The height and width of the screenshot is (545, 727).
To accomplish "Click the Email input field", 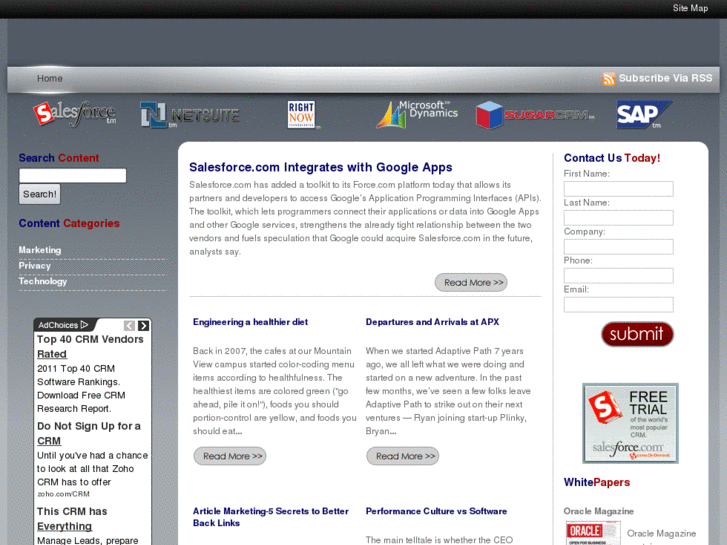I will (x=618, y=304).
